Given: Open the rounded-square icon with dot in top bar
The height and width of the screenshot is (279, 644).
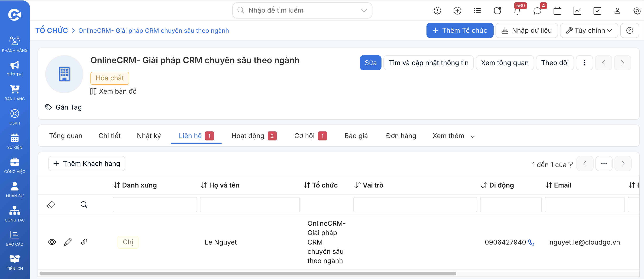Looking at the screenshot, I should [x=497, y=10].
